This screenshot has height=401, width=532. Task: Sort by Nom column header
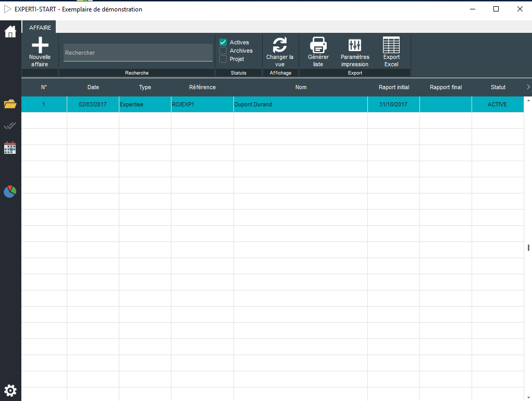tap(301, 87)
